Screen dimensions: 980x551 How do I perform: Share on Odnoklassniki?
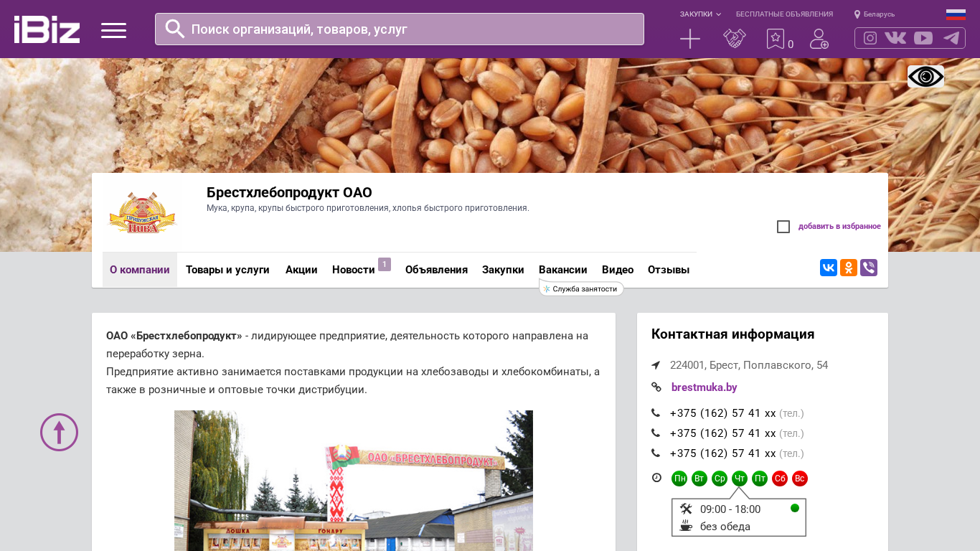coord(849,268)
